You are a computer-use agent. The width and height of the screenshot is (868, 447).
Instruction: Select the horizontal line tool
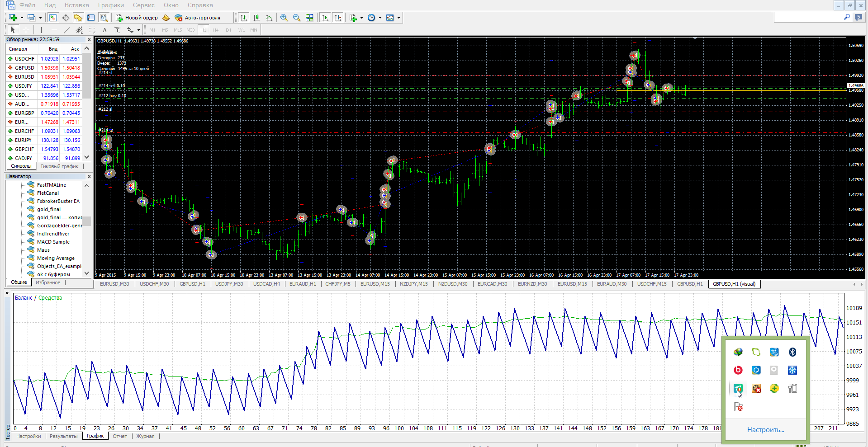pyautogui.click(x=54, y=30)
